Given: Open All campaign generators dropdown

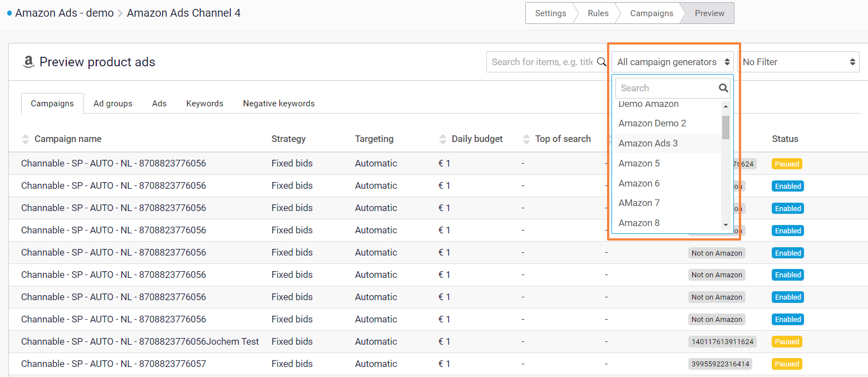Looking at the screenshot, I should 673,62.
